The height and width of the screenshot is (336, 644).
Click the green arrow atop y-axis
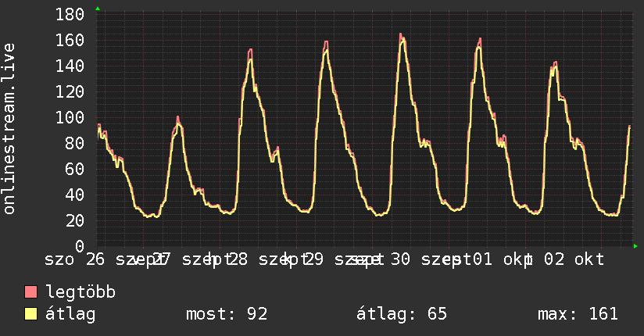[98, 9]
